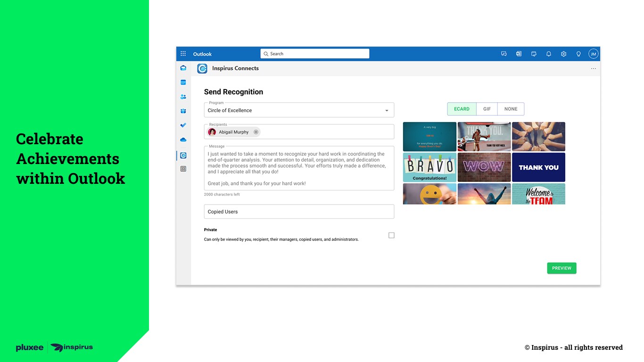Click in the Outlook Search field
This screenshot has height=362, width=644.
tap(315, 54)
